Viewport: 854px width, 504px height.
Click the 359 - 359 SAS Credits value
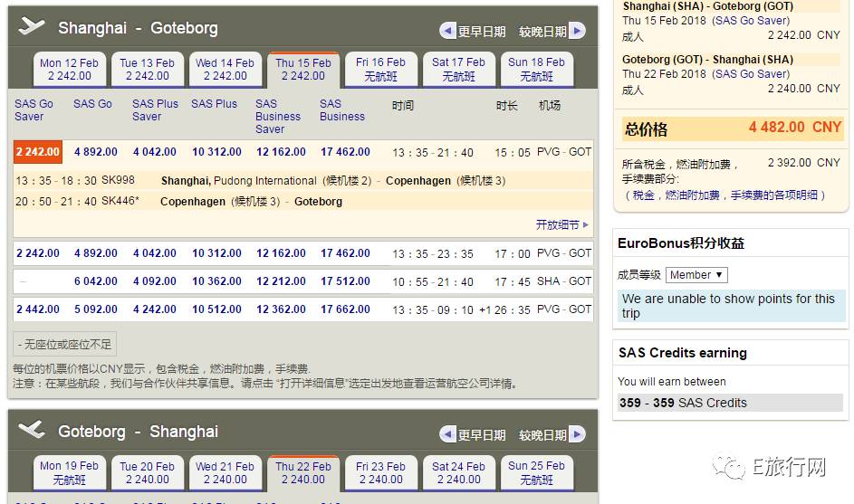click(683, 403)
